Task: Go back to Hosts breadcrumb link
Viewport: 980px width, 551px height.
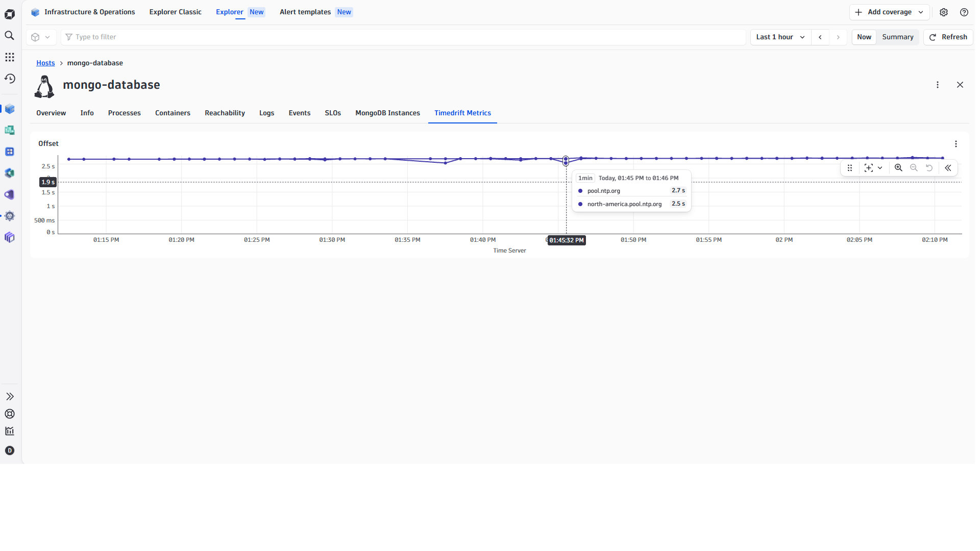Action: tap(45, 63)
